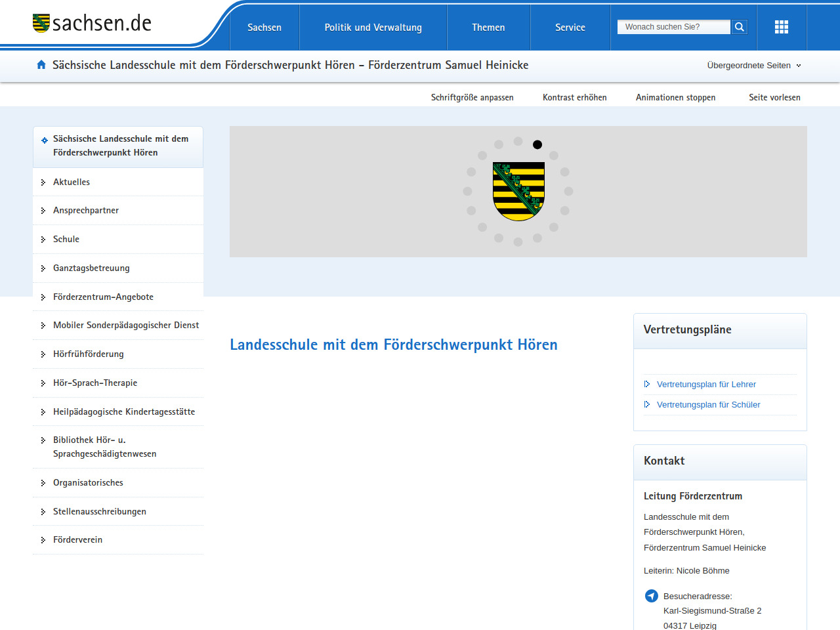
Task: Toggle Kontrast erhöhen option
Action: pyautogui.click(x=574, y=98)
